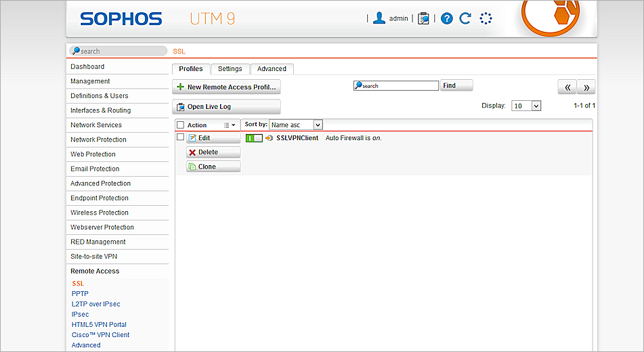The width and height of the screenshot is (644, 352).
Task: Open the blue help question mark icon
Action: pos(446,18)
